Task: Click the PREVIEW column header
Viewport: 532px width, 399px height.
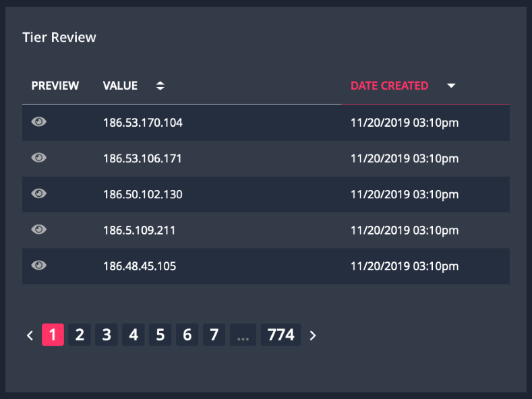Action: [x=55, y=86]
